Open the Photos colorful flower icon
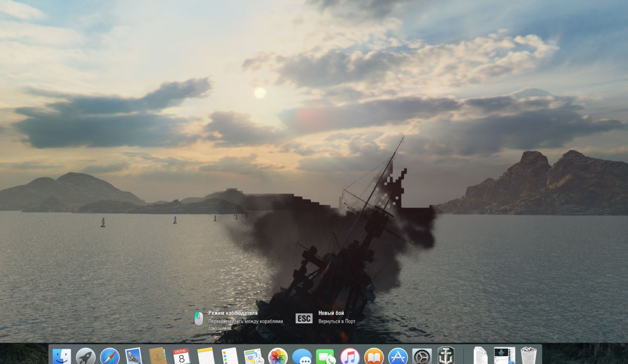628x364 pixels. point(278,356)
